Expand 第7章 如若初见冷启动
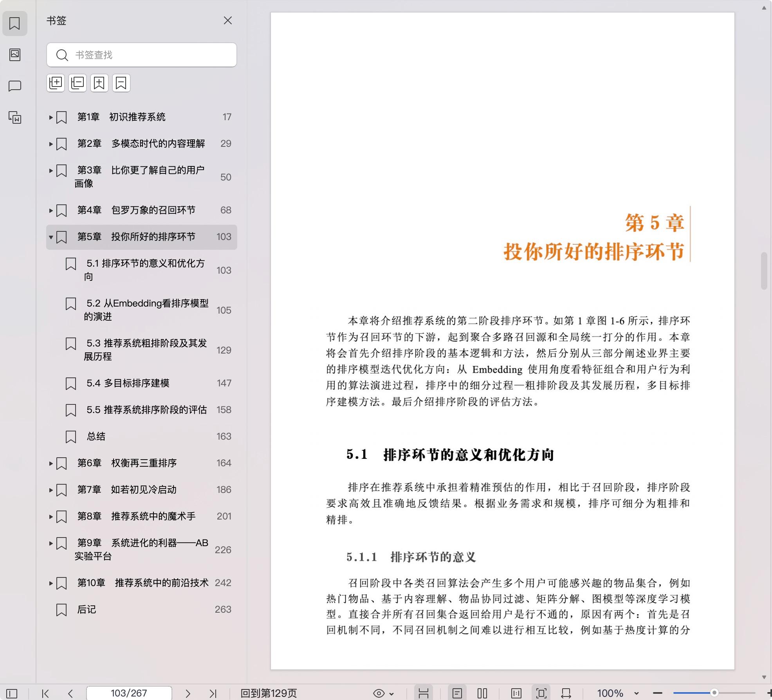772x700 pixels. (x=51, y=490)
